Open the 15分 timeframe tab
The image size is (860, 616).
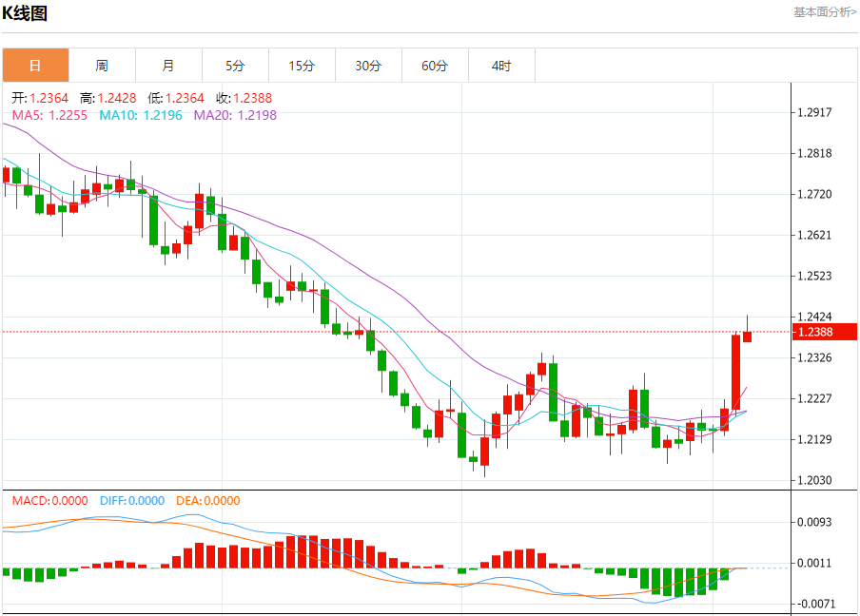(x=302, y=66)
